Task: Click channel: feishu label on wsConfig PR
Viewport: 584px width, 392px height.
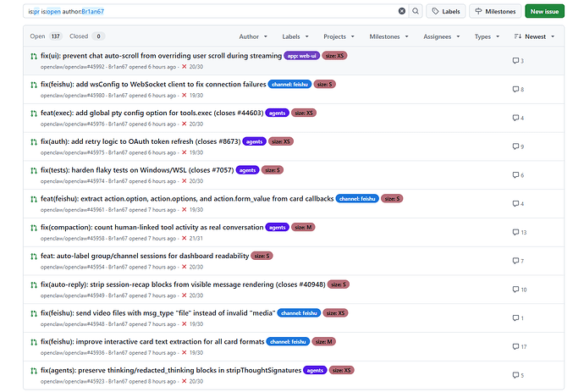Action: [289, 84]
